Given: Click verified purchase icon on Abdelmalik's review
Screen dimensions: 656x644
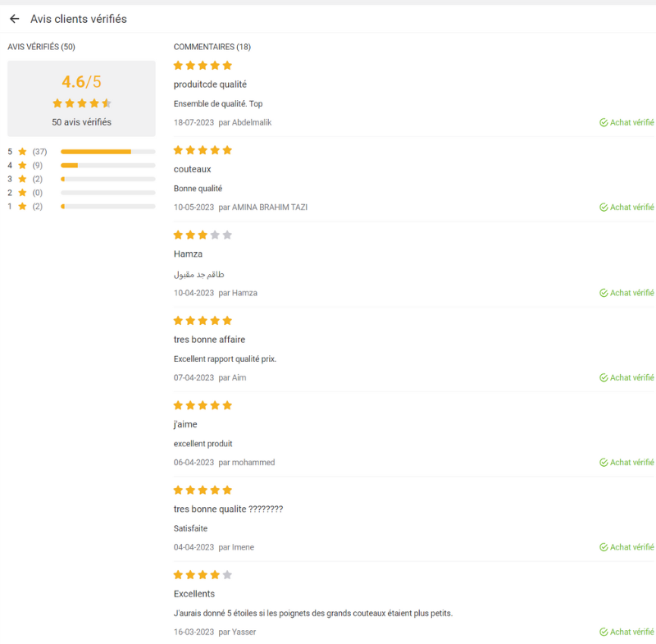Looking at the screenshot, I should point(604,123).
